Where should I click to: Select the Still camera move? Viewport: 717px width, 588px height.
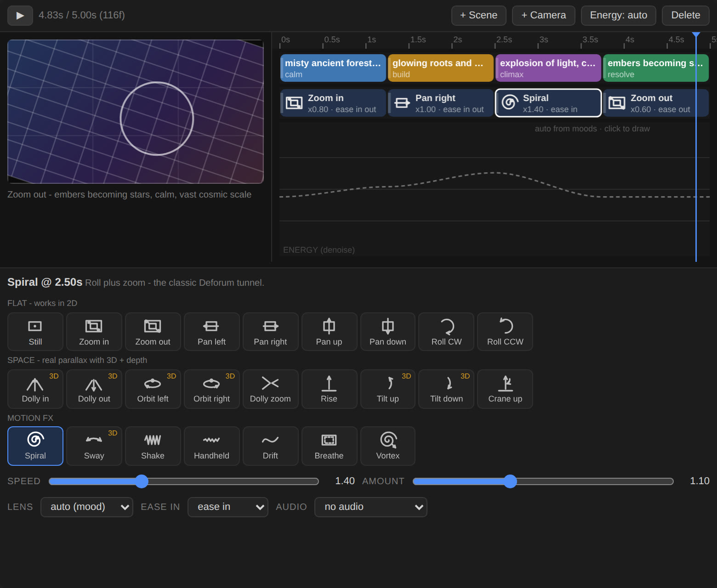click(35, 332)
